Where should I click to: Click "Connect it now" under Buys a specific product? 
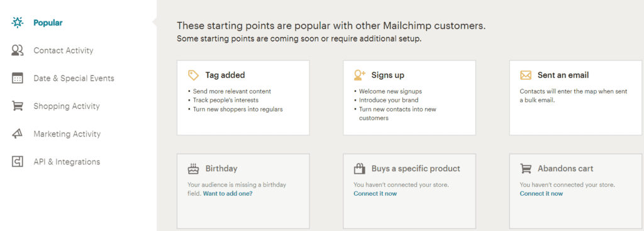point(375,194)
